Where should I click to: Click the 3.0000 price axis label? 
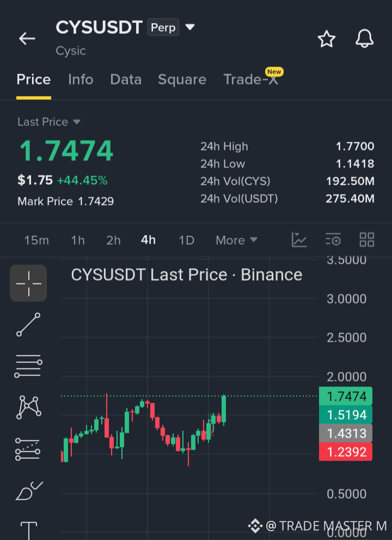346,299
